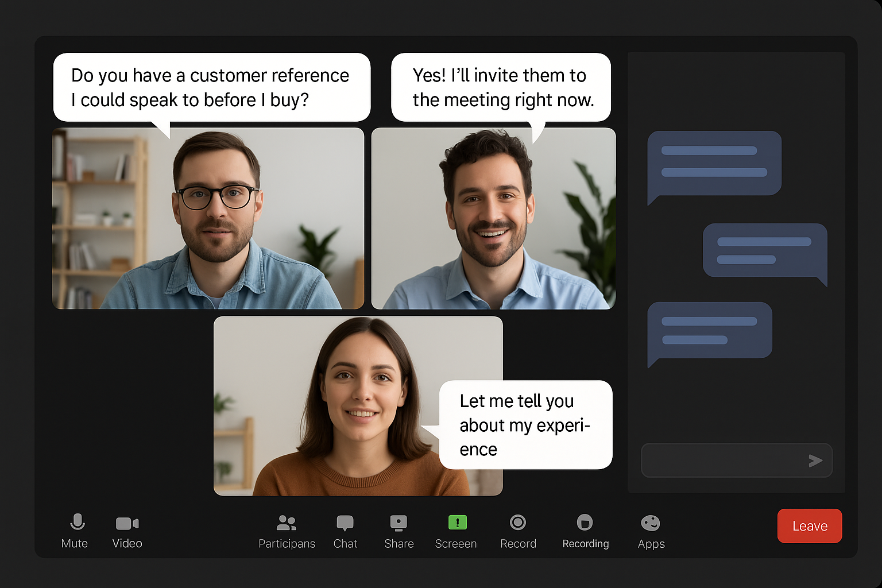Click the right-aligned second chat bubble

[x=764, y=250]
